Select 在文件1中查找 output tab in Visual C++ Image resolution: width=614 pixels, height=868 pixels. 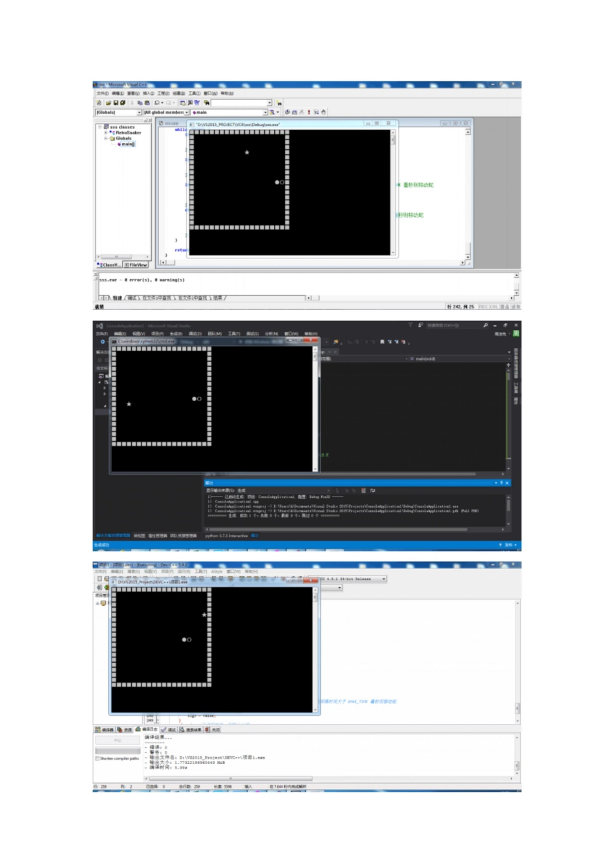[157, 298]
